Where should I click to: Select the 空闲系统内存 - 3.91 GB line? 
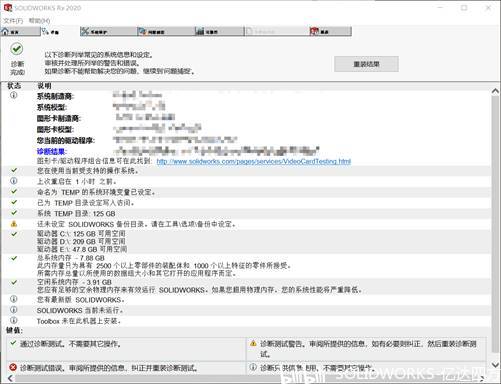[74, 282]
